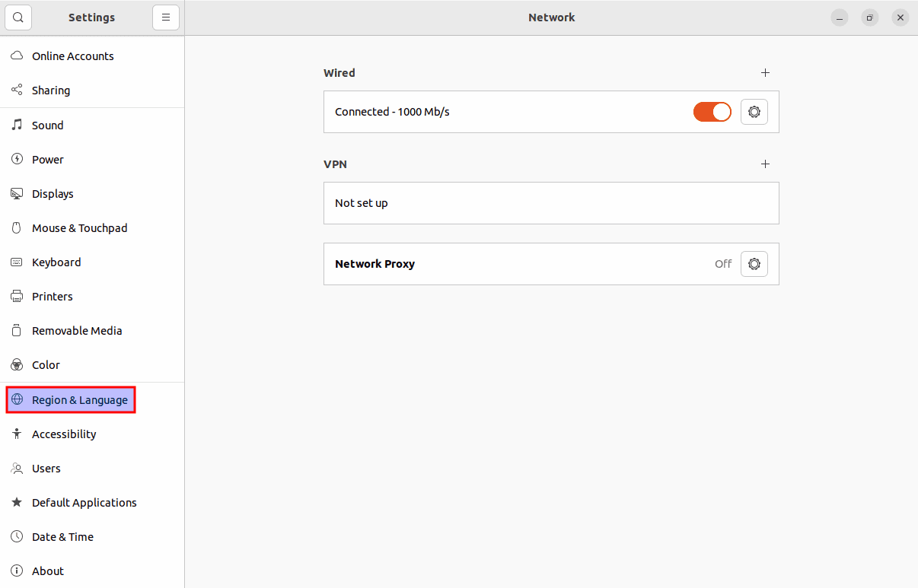Switch to Keyboard settings
The image size is (918, 588).
(56, 262)
